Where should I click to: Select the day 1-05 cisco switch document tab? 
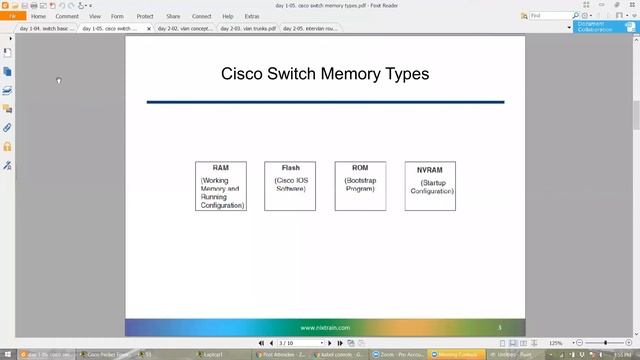(x=110, y=29)
